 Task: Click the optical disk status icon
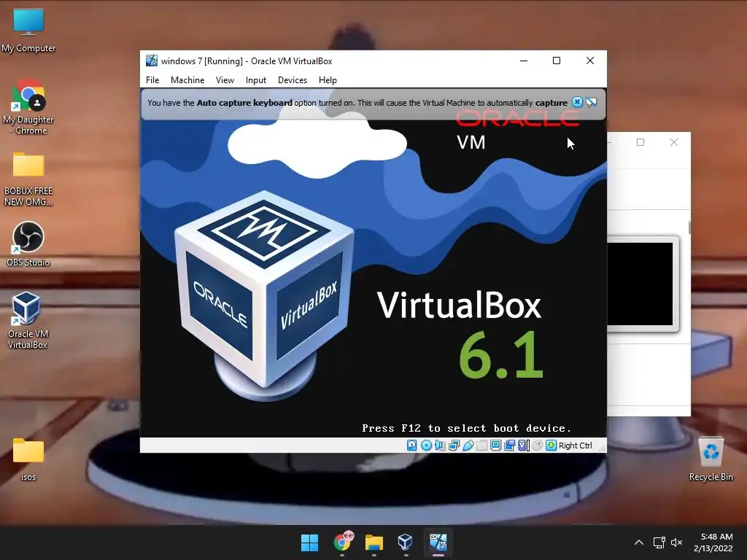tap(426, 446)
